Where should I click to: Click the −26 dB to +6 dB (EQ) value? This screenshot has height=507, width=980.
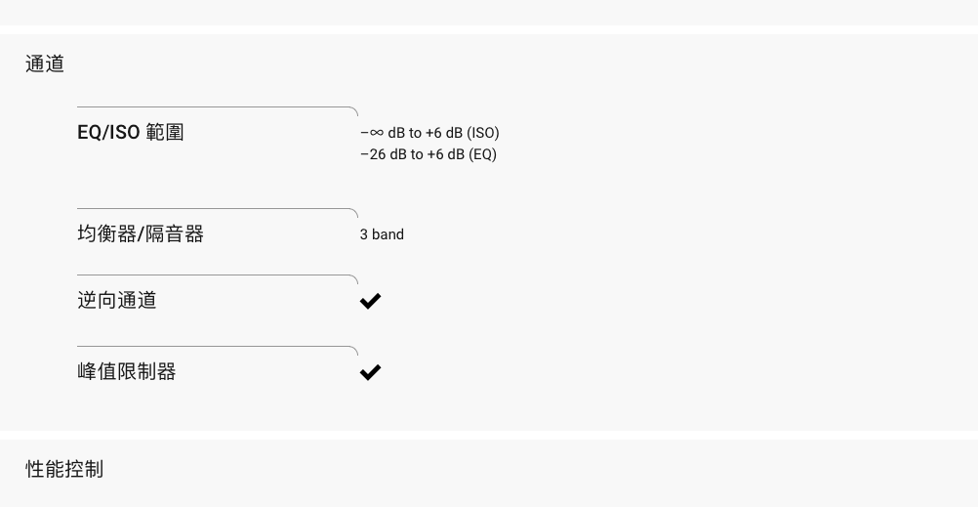[429, 154]
